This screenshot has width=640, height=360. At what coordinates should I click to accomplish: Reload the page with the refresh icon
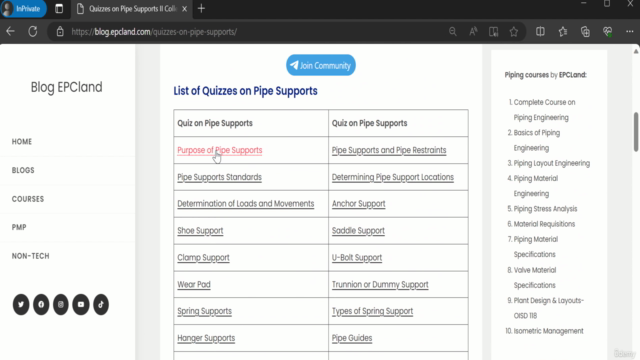coord(33,31)
